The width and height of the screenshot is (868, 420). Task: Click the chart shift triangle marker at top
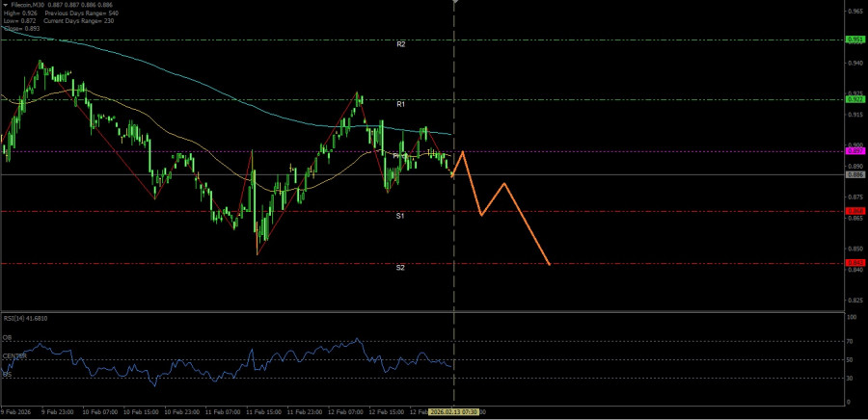(x=454, y=4)
